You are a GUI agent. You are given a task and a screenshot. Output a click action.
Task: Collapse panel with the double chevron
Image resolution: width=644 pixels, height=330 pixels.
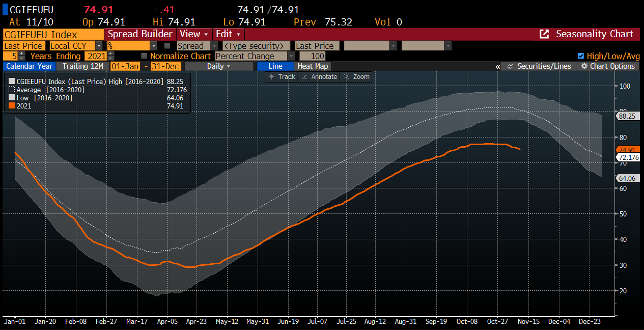coord(497,67)
